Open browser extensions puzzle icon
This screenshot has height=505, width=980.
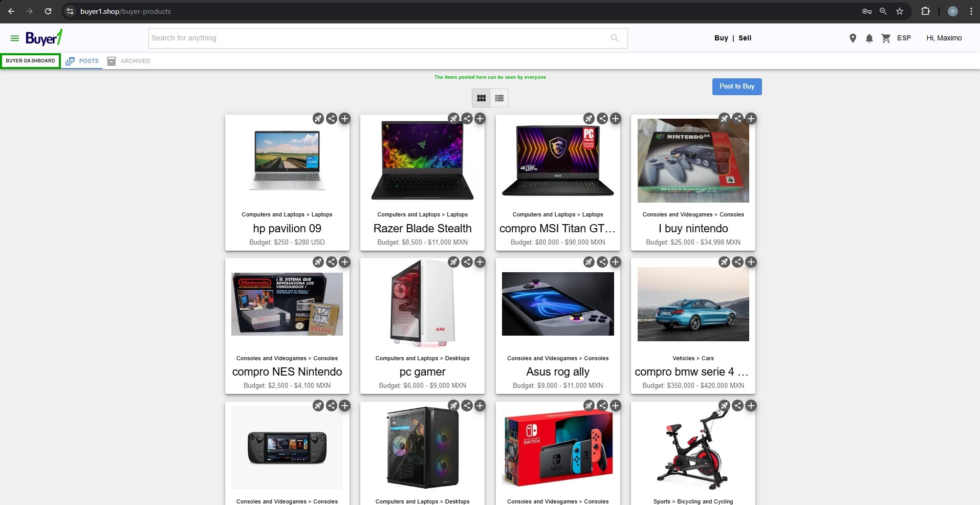(x=925, y=11)
